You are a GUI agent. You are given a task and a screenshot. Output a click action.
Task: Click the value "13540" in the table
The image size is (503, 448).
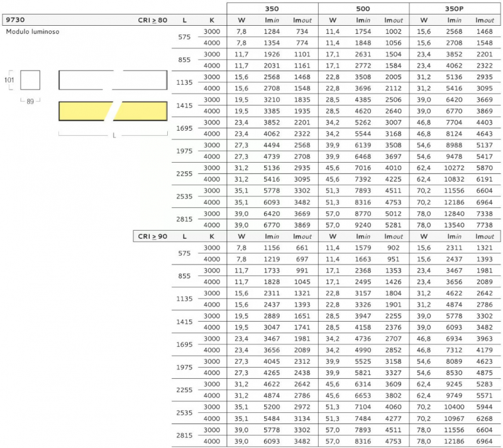pos(454,225)
